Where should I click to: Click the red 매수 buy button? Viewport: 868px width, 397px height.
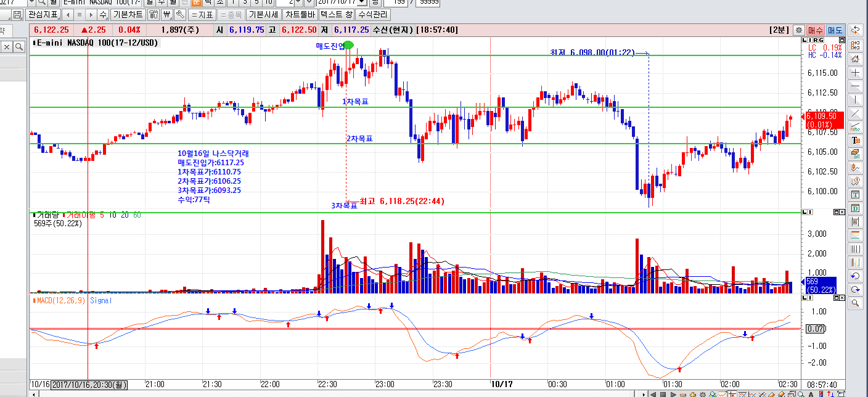[x=816, y=30]
